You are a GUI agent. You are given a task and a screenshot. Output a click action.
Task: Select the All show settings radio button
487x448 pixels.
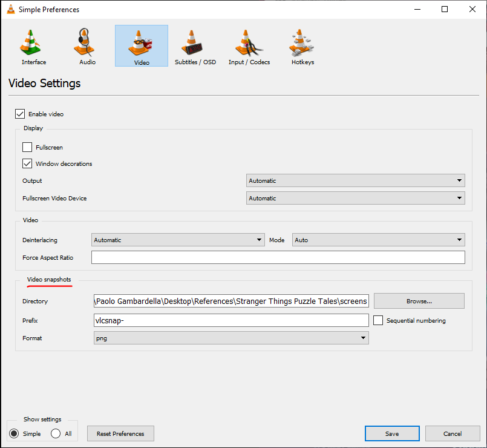tap(56, 433)
